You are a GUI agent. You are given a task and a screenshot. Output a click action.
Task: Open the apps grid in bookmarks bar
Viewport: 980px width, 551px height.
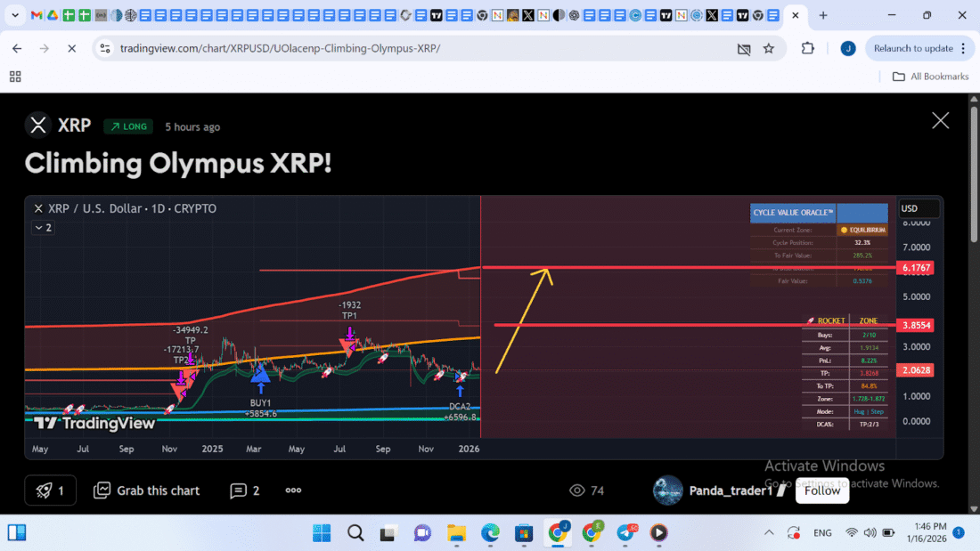pyautogui.click(x=15, y=77)
